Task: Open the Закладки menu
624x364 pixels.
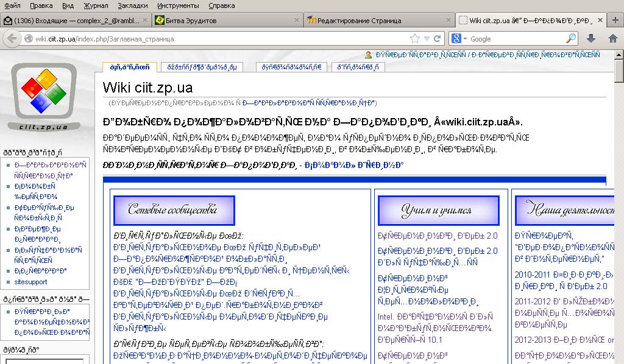Action: 132,5
